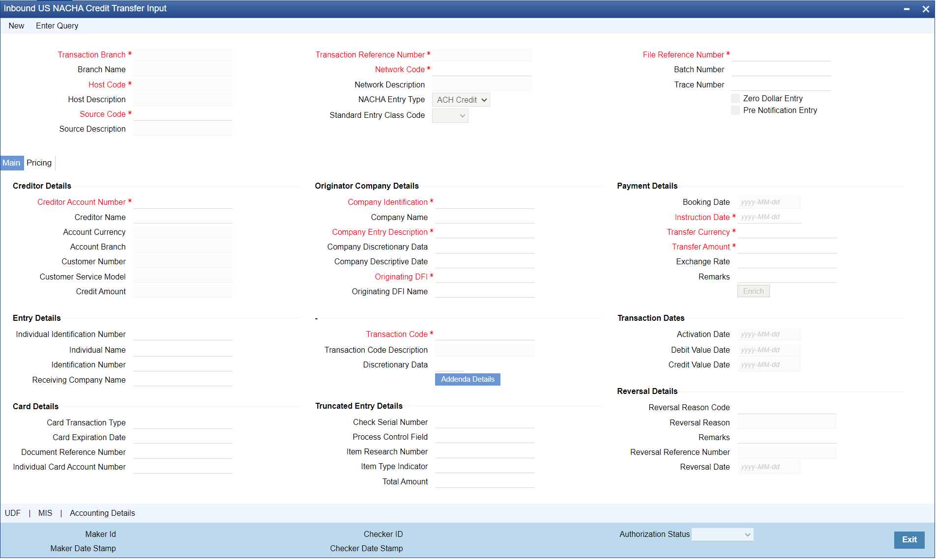937x560 pixels.
Task: Click the Originating DFI input field
Action: coord(485,277)
